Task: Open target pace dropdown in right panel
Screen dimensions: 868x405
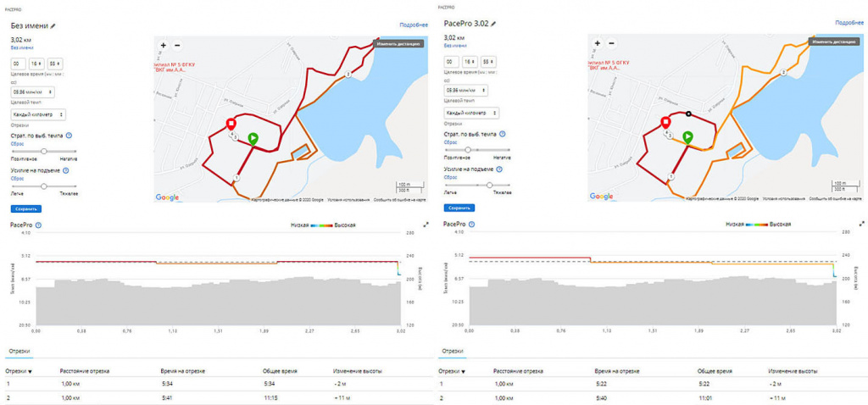Action: [465, 90]
